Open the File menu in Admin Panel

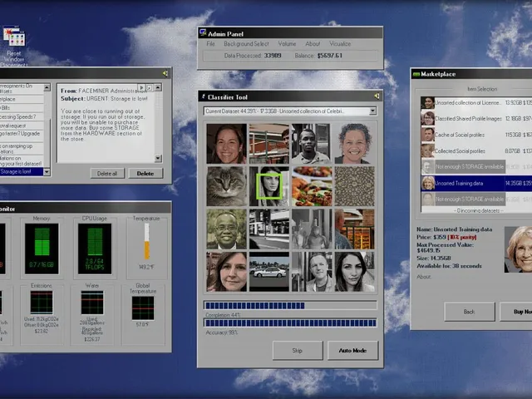coord(210,44)
